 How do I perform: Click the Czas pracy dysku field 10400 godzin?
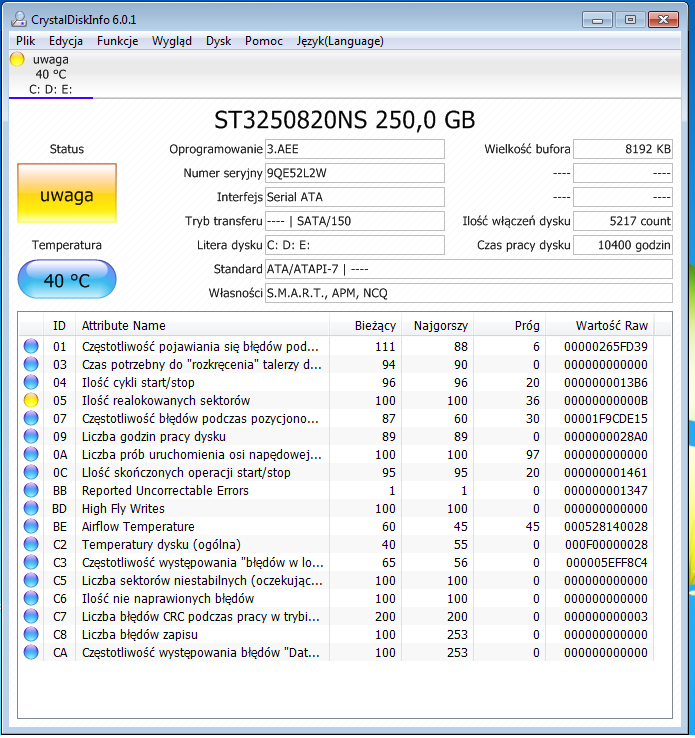coord(623,245)
